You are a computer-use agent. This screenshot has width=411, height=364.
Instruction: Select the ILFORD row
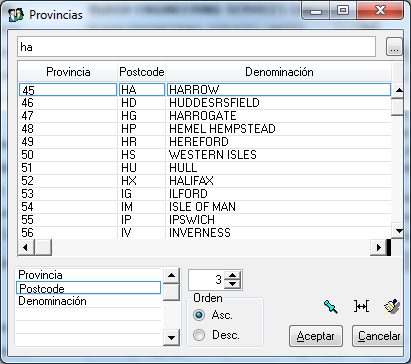205,194
